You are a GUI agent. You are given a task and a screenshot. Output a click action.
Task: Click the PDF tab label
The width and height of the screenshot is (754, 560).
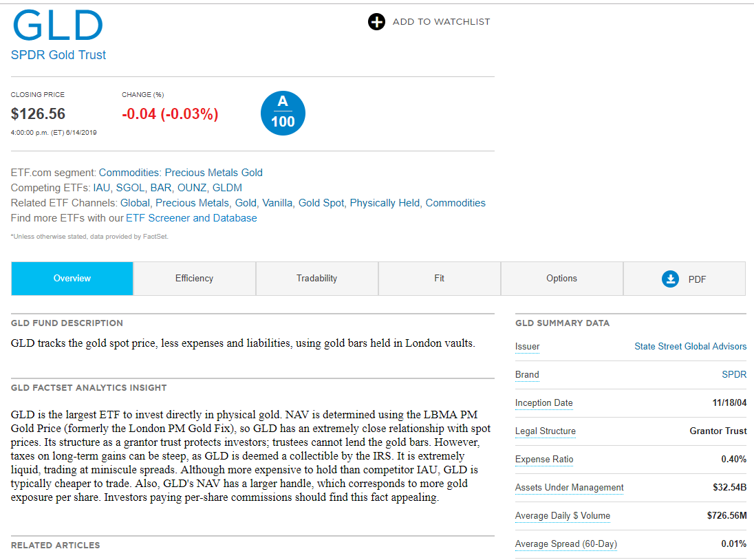click(x=697, y=279)
